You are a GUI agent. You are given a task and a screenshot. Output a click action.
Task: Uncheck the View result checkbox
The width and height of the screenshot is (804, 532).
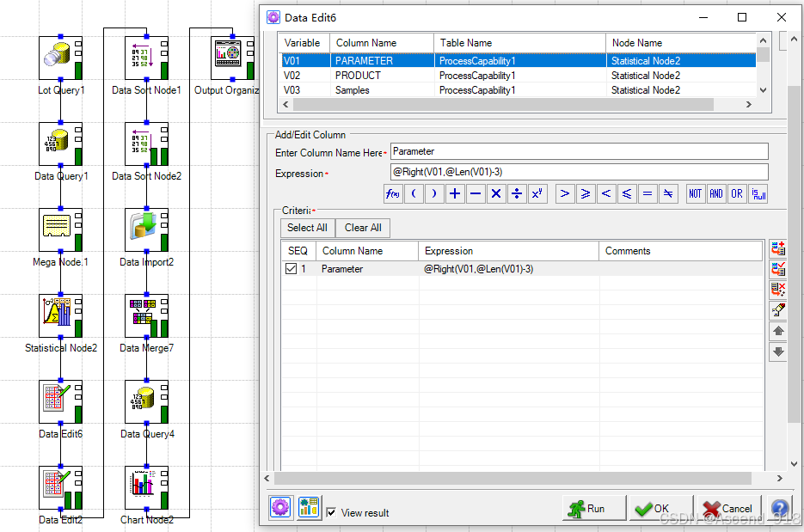330,512
